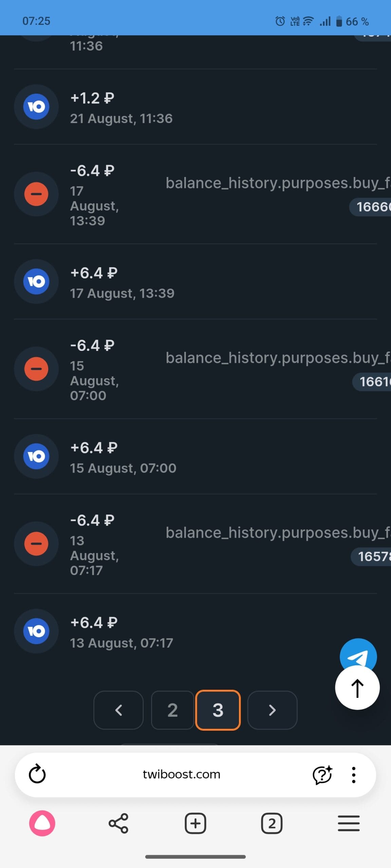The image size is (391, 868).
Task: Select the current page 3 button
Action: click(218, 710)
